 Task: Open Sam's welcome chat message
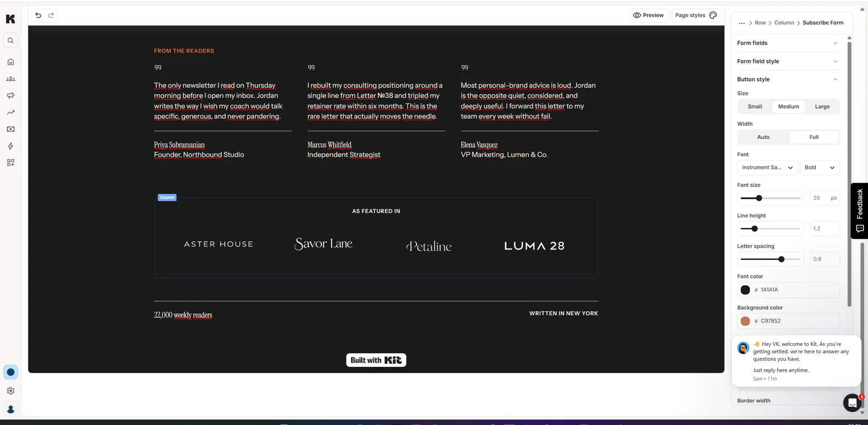[796, 361]
